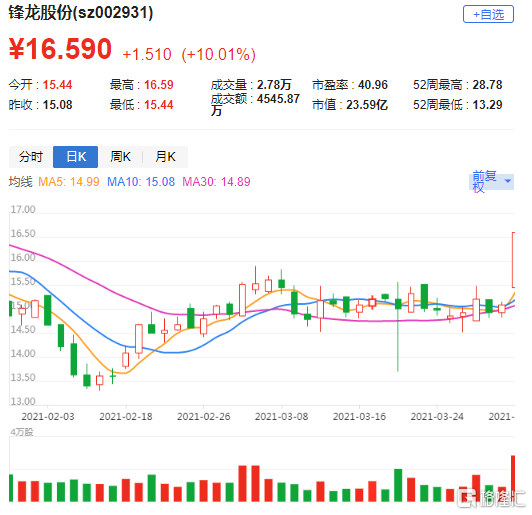Click the 成交量 value 2.78万
The width and height of the screenshot is (532, 515).
pos(274,85)
